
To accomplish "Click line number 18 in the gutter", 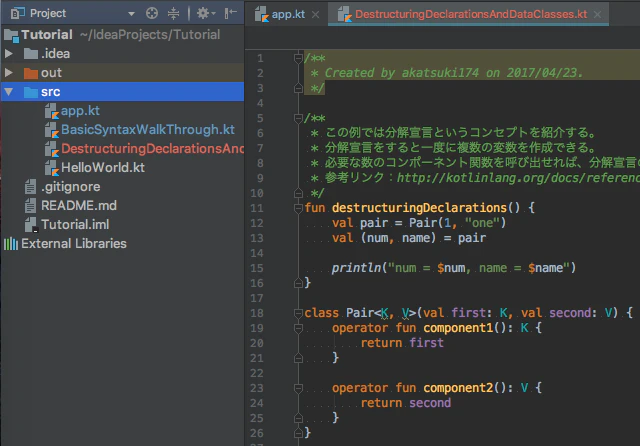I will click(257, 313).
